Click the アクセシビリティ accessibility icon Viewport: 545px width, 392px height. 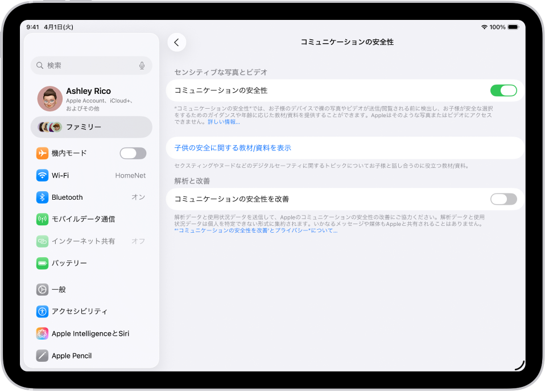pyautogui.click(x=42, y=311)
